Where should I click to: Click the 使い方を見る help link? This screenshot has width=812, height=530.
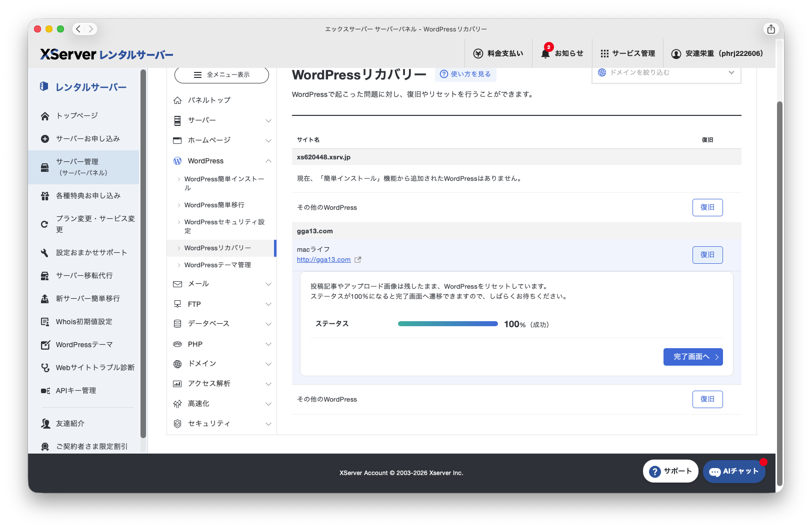pos(465,74)
